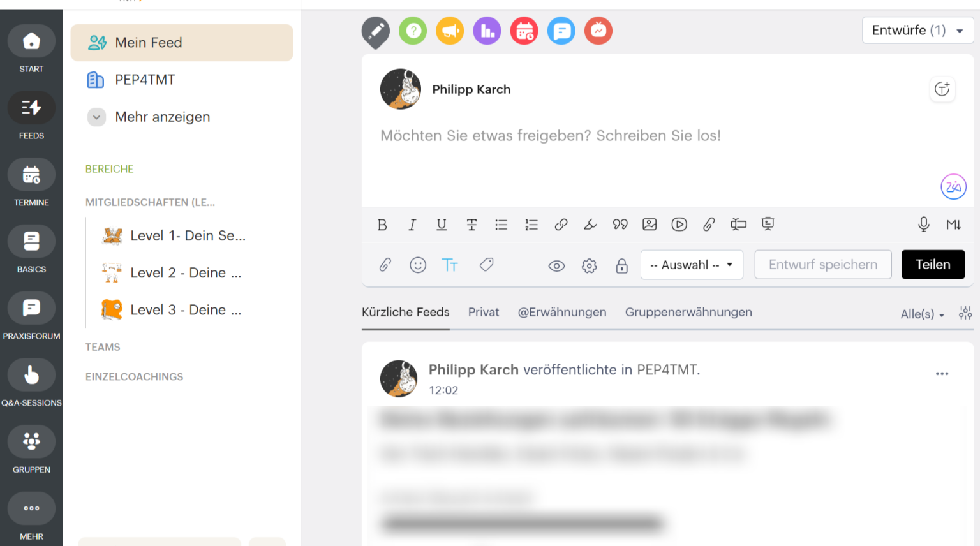Switch to the @Erwähnungen tab
The width and height of the screenshot is (980, 546).
tap(561, 312)
